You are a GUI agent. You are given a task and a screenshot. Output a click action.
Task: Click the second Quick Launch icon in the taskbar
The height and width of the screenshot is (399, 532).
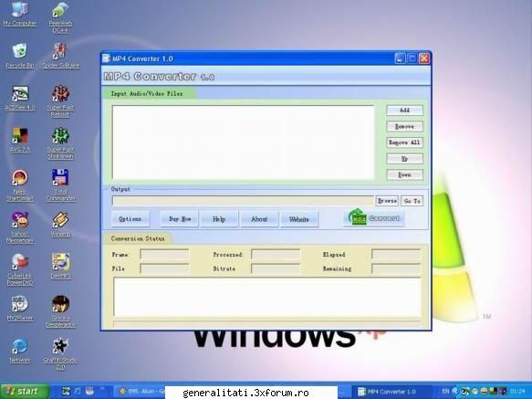(x=78, y=391)
